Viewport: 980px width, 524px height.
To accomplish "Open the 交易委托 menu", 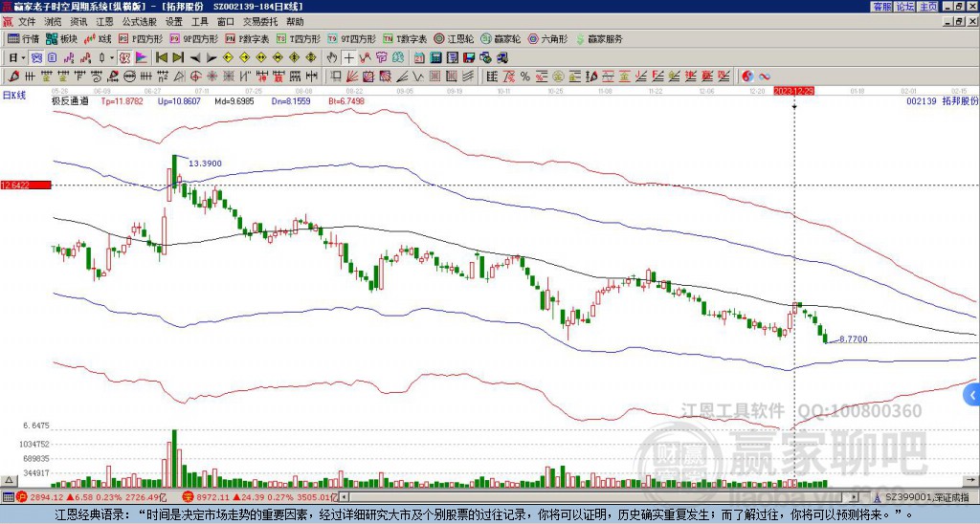I will tap(259, 21).
